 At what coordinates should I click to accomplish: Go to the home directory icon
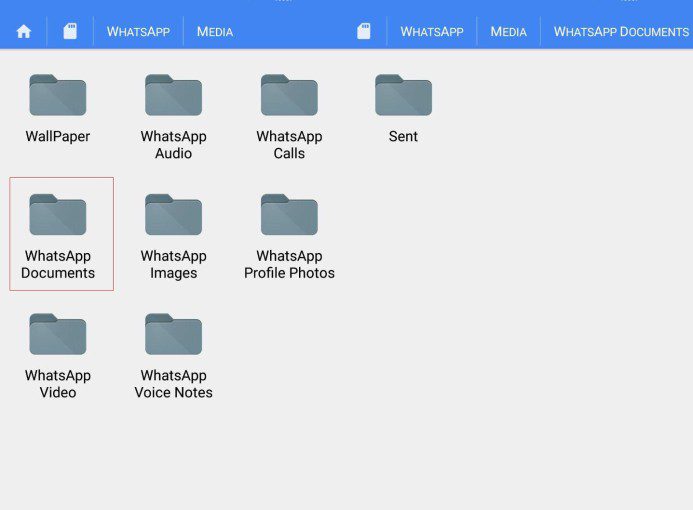pos(23,31)
